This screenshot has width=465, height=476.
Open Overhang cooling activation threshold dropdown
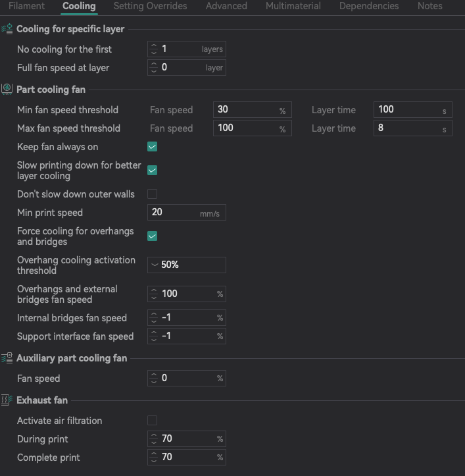click(187, 265)
